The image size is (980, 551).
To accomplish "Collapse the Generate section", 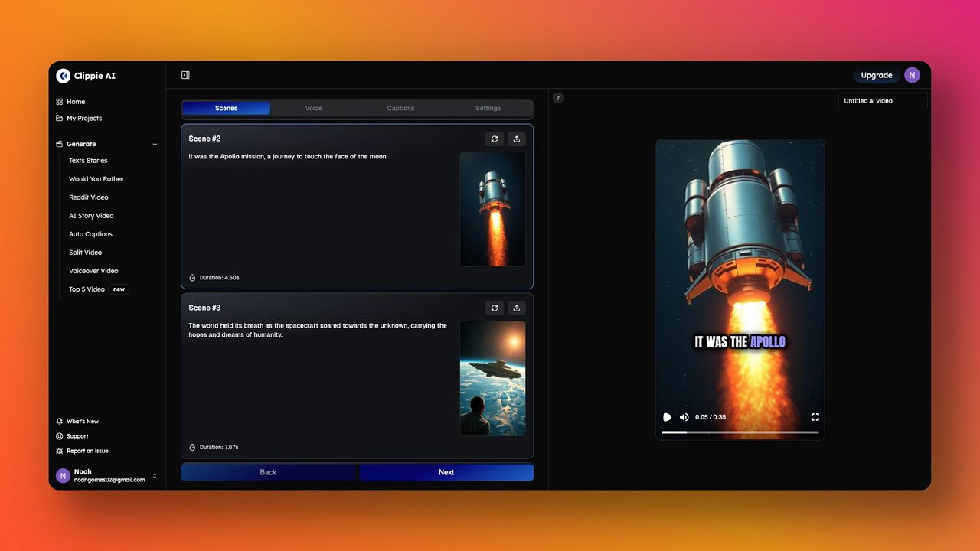I will click(155, 144).
